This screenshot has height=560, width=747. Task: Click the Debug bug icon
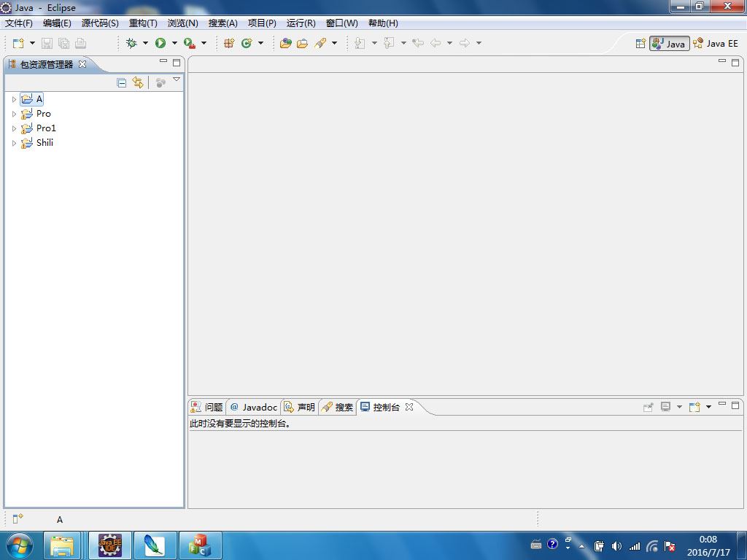point(131,43)
